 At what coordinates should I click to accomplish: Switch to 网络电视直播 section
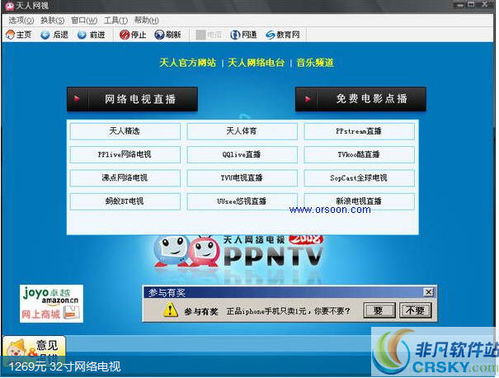(x=132, y=99)
